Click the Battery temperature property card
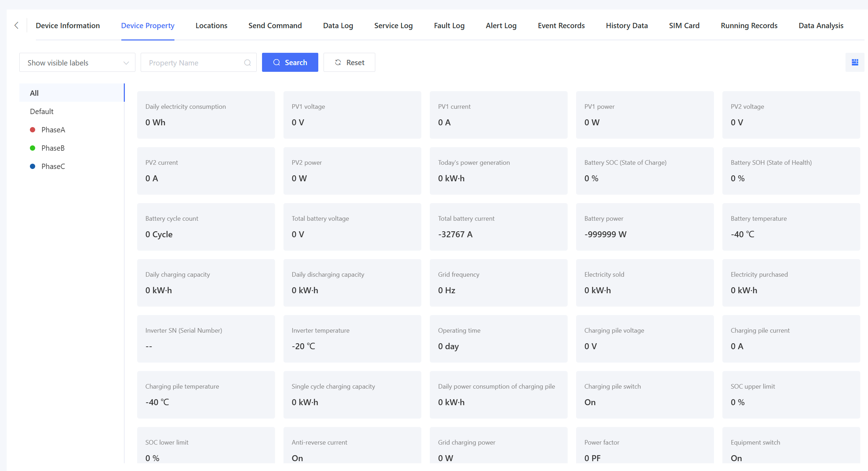This screenshot has height=471, width=868. click(791, 226)
